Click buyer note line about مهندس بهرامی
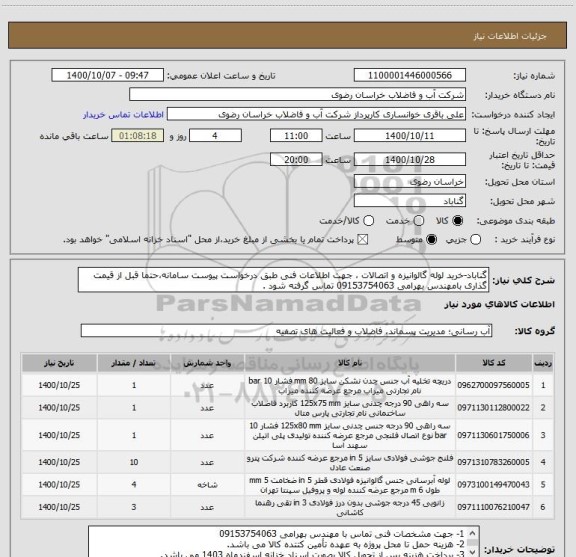This screenshot has height=557, width=576. click(x=342, y=533)
